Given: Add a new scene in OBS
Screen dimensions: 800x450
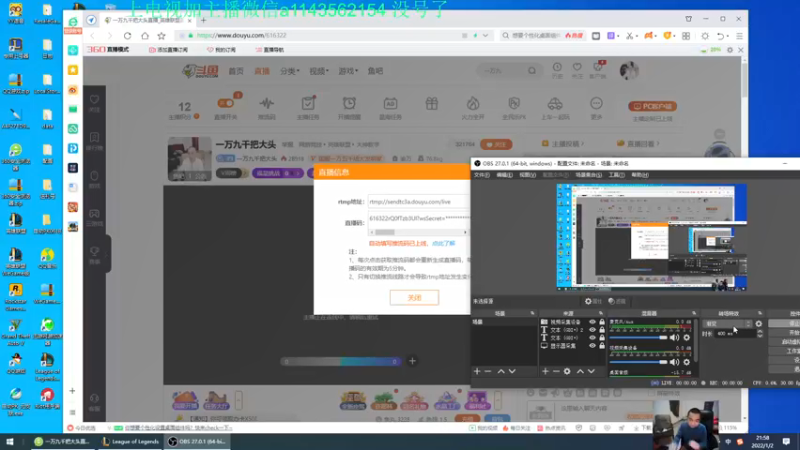Looking at the screenshot, I should 477,371.
